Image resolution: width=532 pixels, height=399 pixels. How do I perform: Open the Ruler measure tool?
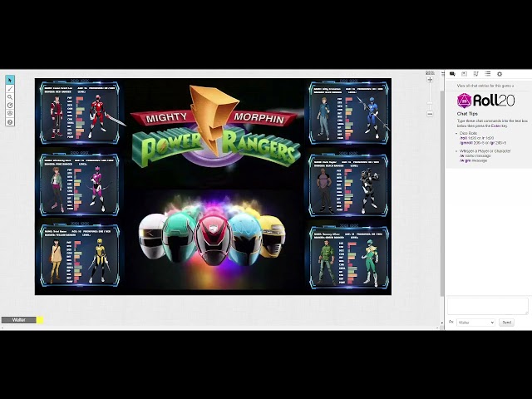pos(10,106)
